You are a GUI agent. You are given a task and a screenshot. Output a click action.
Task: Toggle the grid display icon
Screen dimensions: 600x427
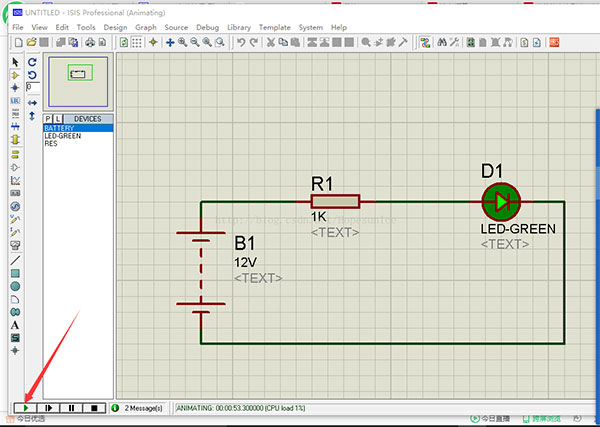[x=138, y=43]
